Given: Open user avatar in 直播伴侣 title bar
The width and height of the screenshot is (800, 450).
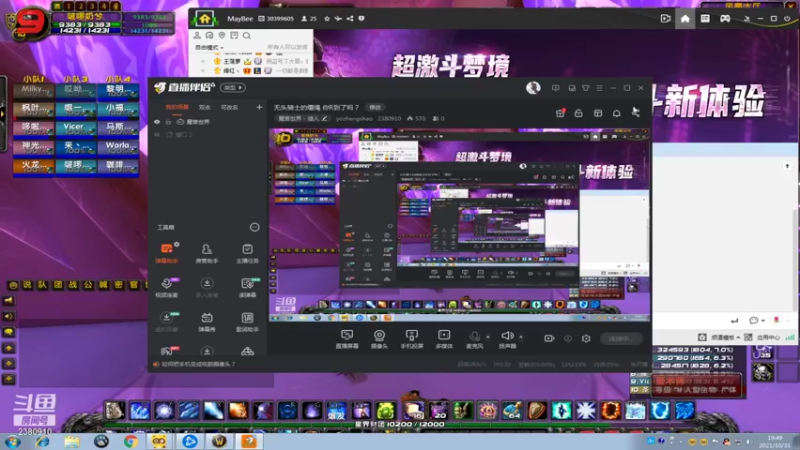Looking at the screenshot, I should tap(533, 88).
